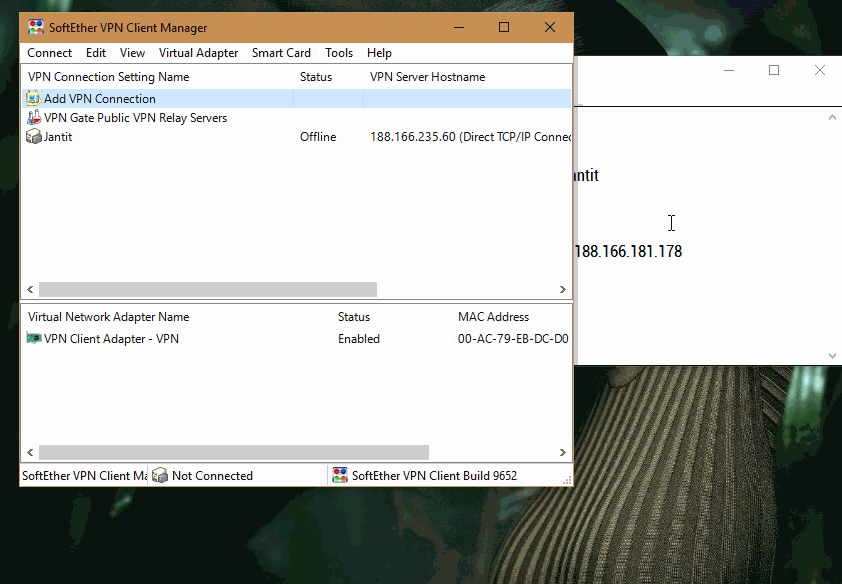Maximize the background window
Screen dimensions: 842x584
(774, 70)
